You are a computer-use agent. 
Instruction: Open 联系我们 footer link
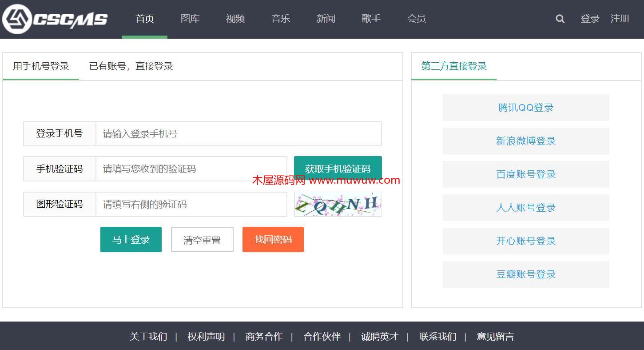click(x=437, y=337)
